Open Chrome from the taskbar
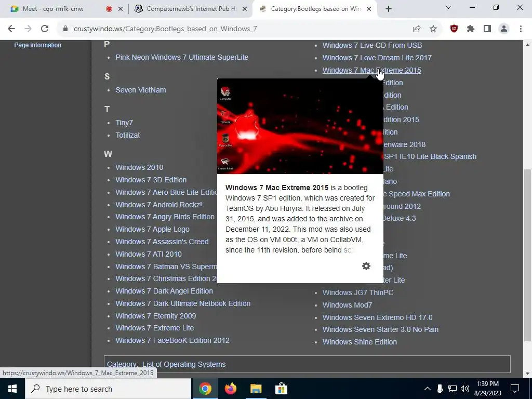Screen dimensions: 532x399 coord(205,389)
